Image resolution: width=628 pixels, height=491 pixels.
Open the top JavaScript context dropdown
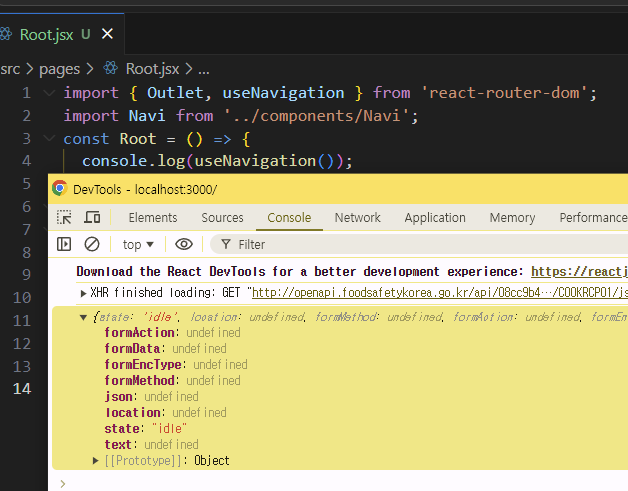click(x=138, y=244)
